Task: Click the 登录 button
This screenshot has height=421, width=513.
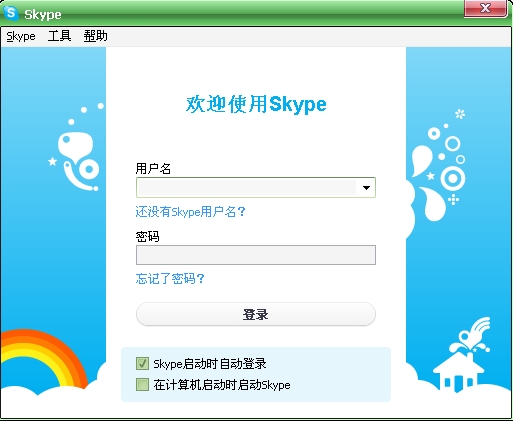Action: tap(256, 314)
